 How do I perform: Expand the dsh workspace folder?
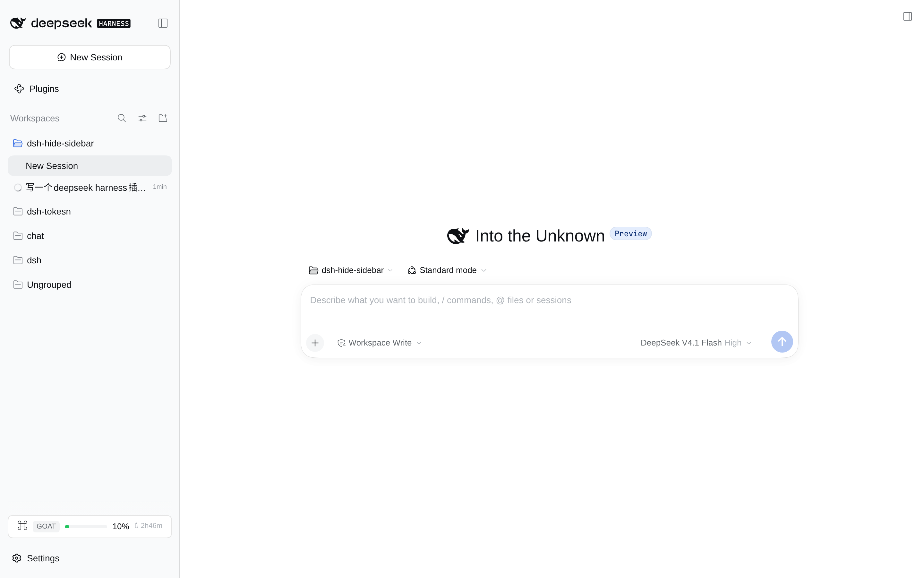pos(90,260)
